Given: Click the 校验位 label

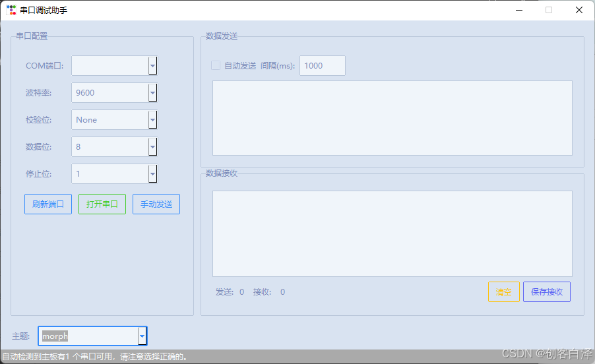Looking at the screenshot, I should click(x=39, y=120).
